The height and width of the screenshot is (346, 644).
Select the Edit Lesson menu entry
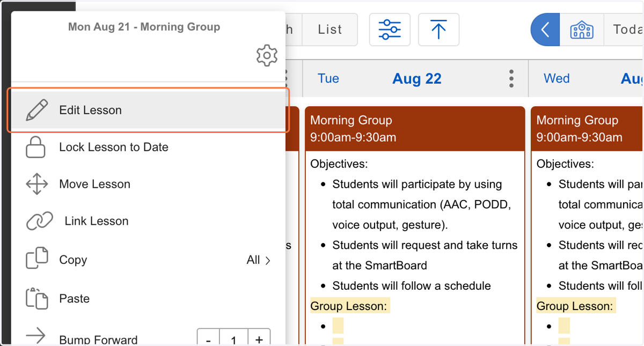148,110
